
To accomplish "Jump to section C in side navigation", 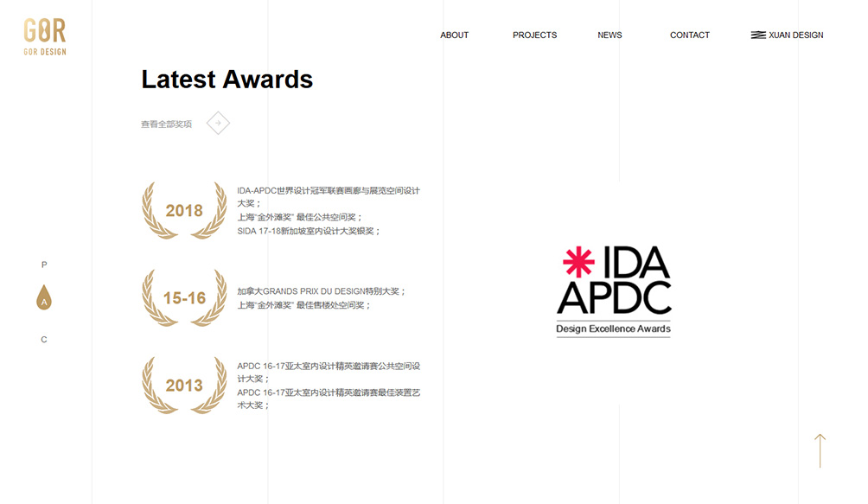I will pos(44,340).
